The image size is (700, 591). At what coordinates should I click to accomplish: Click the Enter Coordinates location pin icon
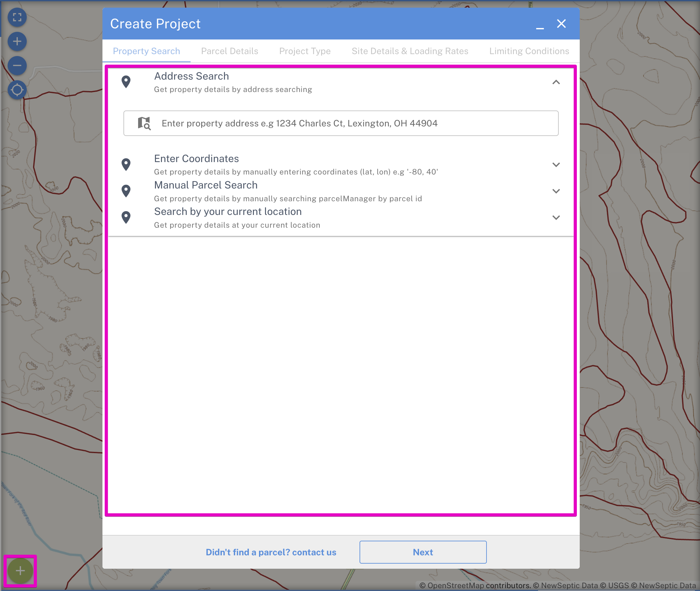click(126, 164)
